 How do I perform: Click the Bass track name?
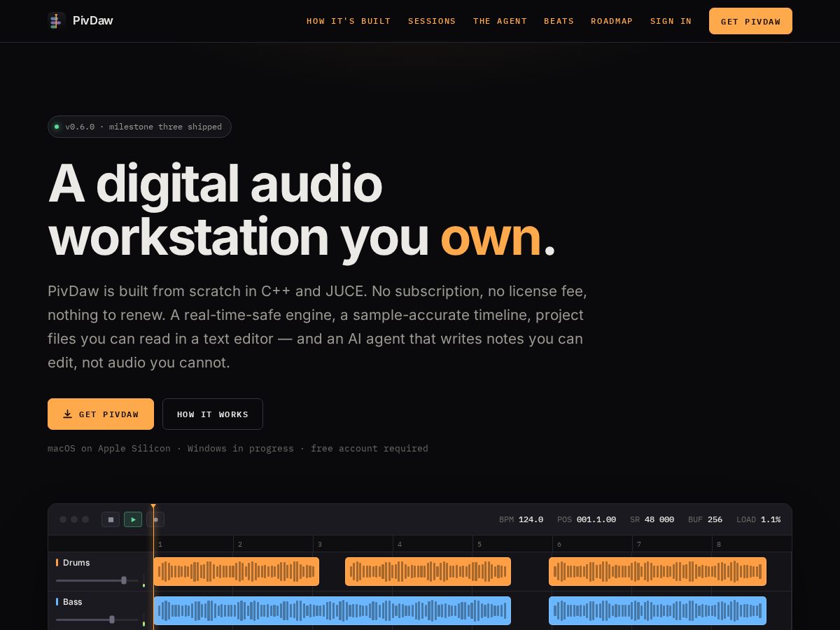coord(72,601)
